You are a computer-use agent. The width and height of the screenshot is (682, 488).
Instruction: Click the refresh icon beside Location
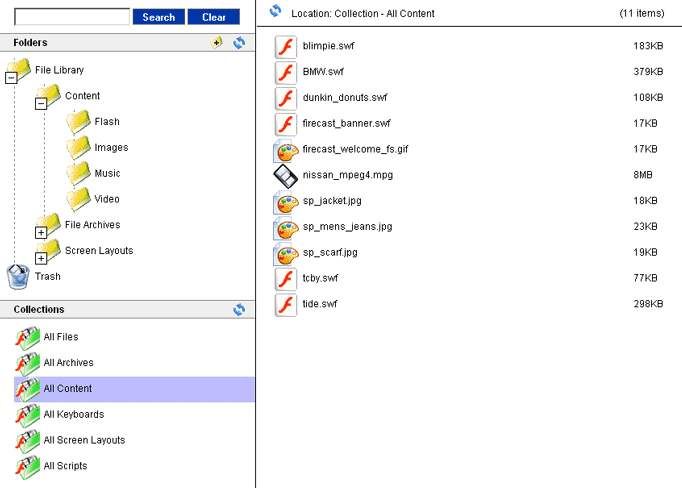tap(276, 12)
